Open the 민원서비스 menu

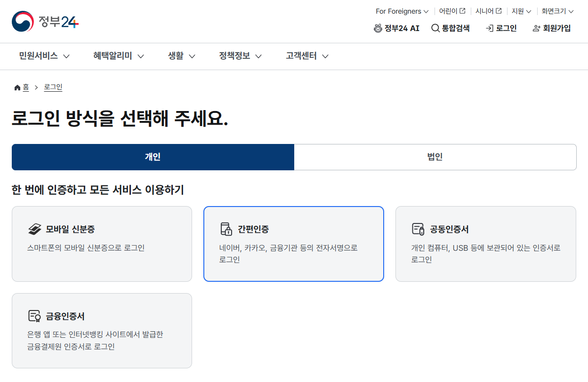[x=44, y=56]
